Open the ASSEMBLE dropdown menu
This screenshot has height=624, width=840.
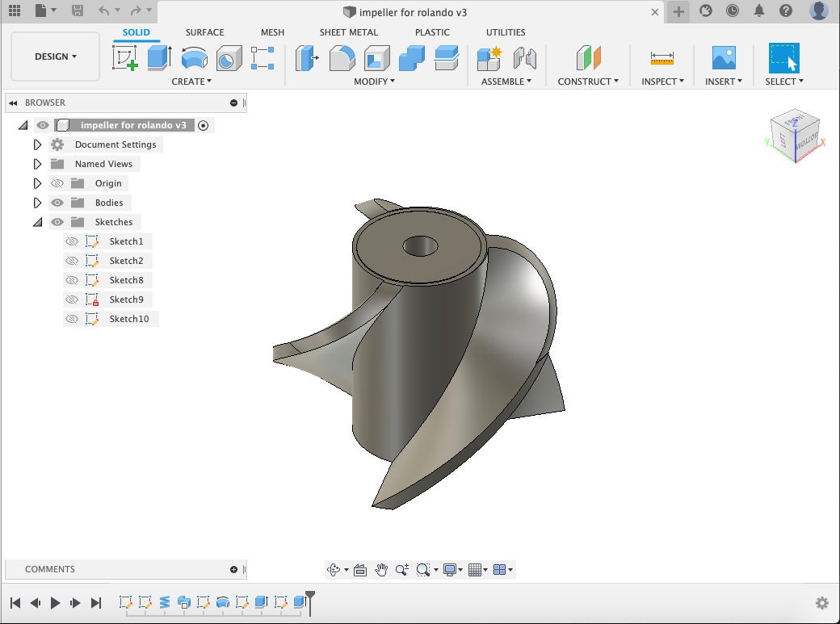(506, 82)
